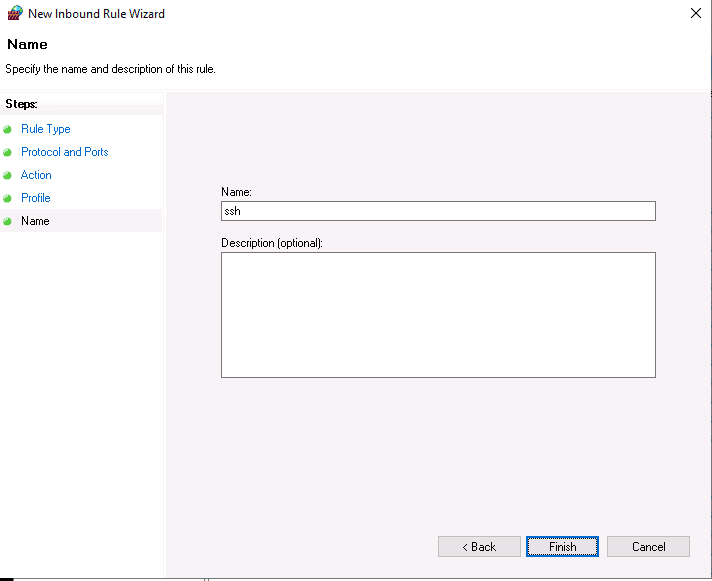Click green bullet beside Rule Type
Screen dimensions: 712x581
pos(7,129)
